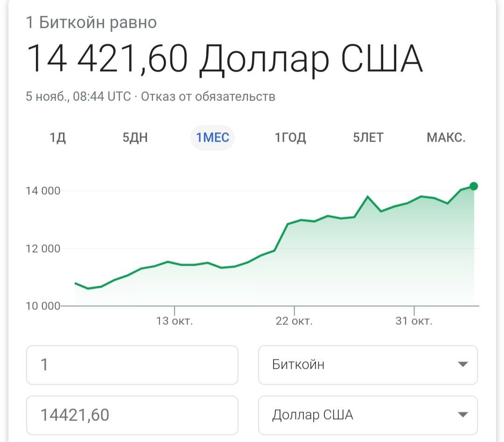The height and width of the screenshot is (442, 504).
Task: Click the 12 000 axis label
Action: click(43, 249)
